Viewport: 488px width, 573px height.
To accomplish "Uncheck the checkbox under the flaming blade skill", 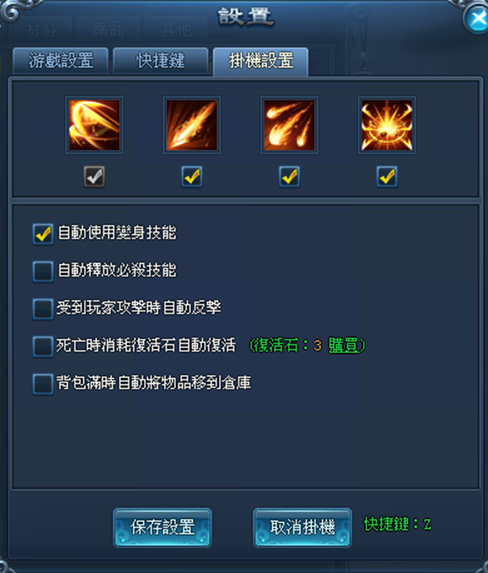I will tap(192, 177).
